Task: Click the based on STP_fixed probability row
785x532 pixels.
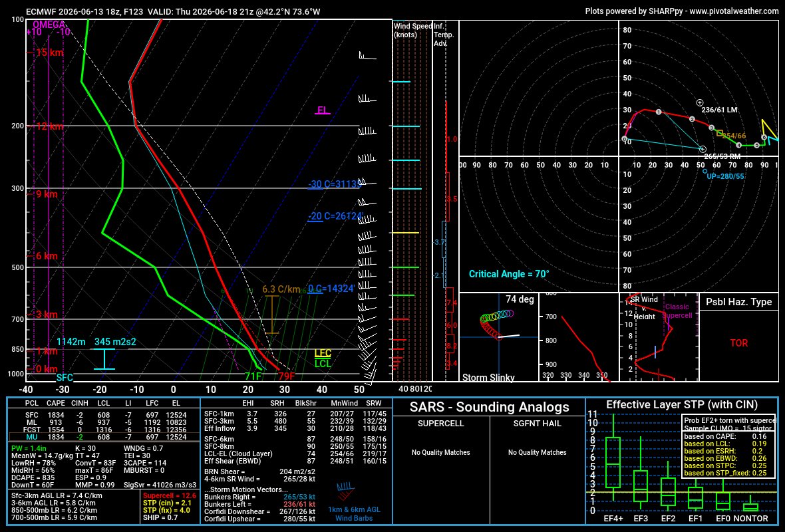Action: 725,473
